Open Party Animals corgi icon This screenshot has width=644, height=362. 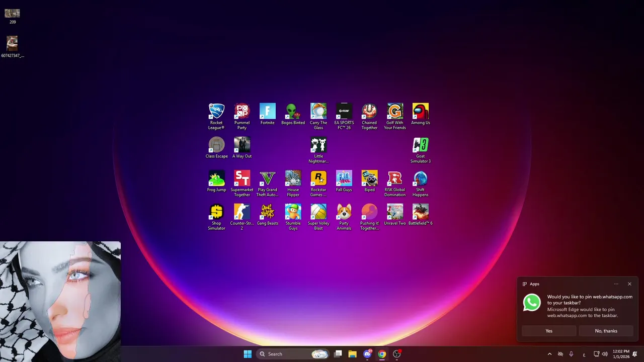click(x=344, y=217)
